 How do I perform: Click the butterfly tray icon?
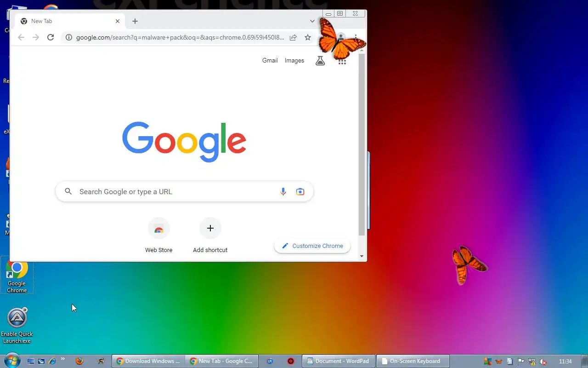click(498, 362)
